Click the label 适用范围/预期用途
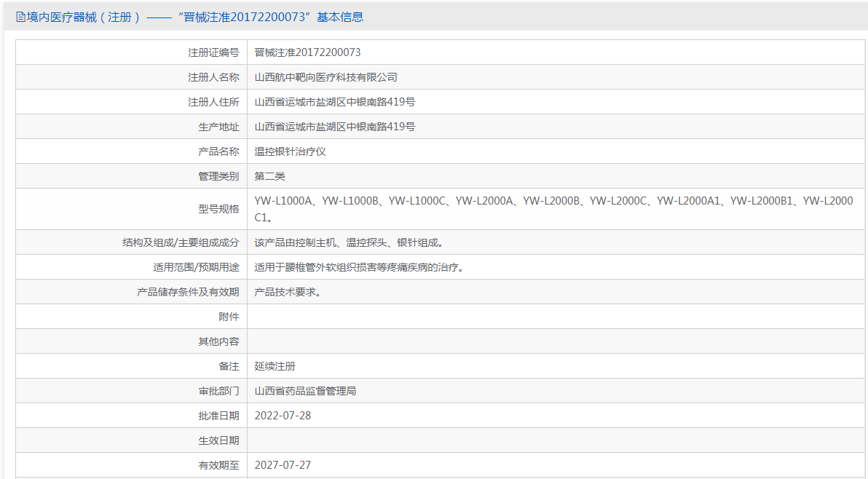 (x=196, y=267)
